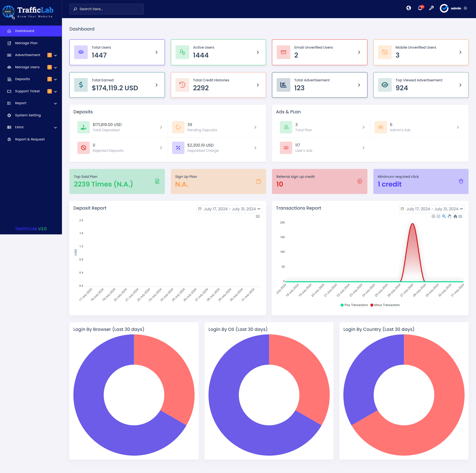476x473 pixels.
Task: Select the pan hand tool on Transactions chart
Action: pos(449,216)
